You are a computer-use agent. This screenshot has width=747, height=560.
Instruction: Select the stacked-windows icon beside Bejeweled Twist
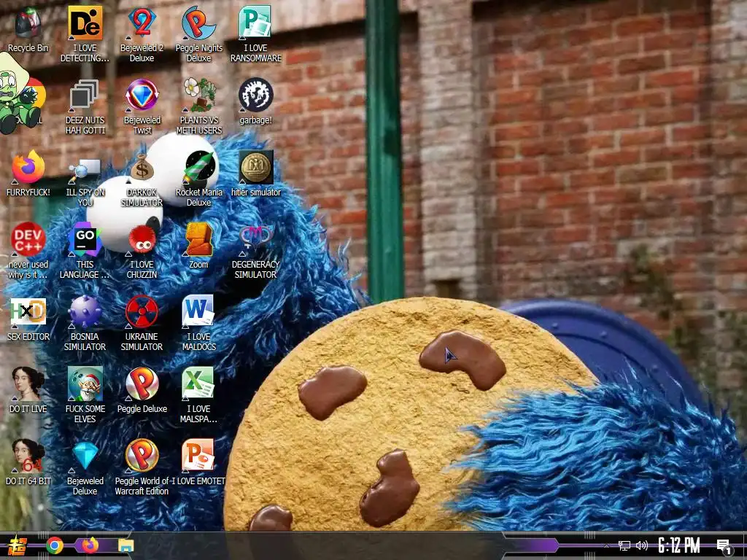pos(85,94)
